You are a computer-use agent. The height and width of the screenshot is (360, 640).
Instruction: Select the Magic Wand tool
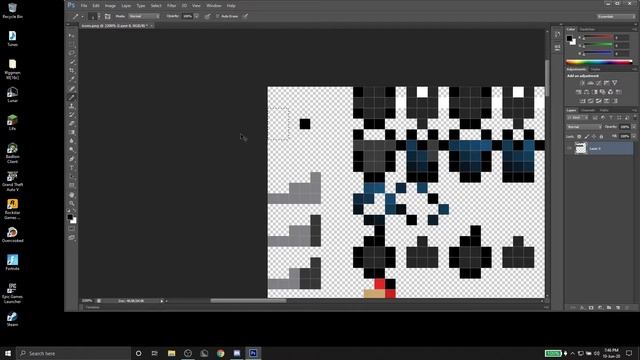[x=72, y=62]
